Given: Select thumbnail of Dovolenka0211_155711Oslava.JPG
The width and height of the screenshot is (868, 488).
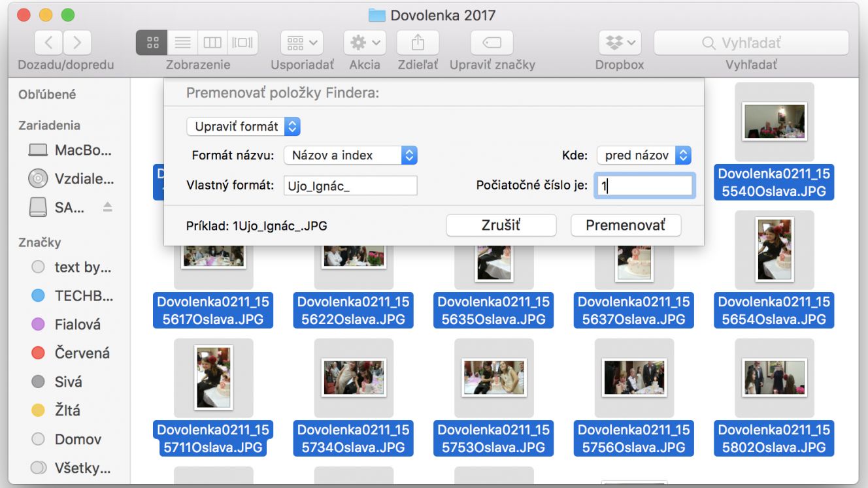Looking at the screenshot, I should click(214, 378).
